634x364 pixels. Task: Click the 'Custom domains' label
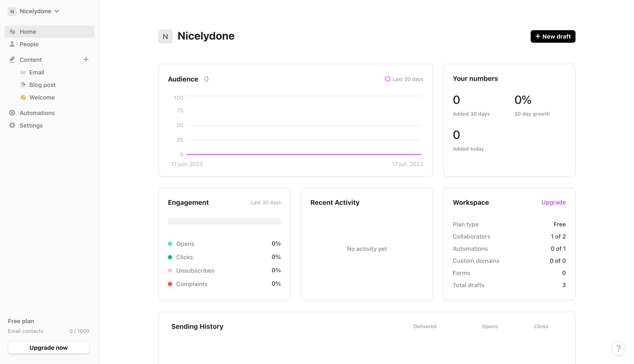click(x=476, y=261)
